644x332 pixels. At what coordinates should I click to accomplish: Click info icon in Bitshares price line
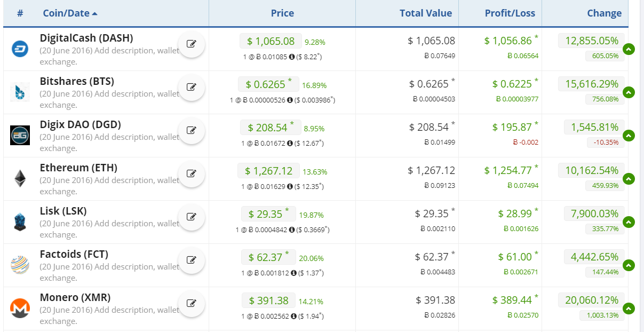(290, 100)
